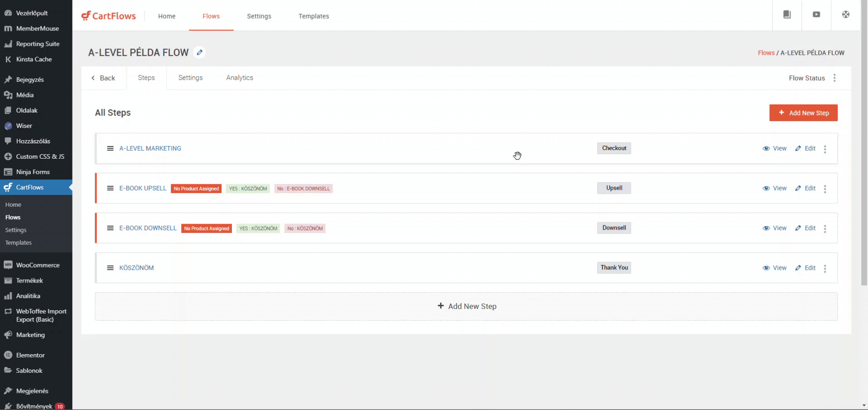868x410 pixels.
Task: Click the Upsell step type badge
Action: click(614, 188)
